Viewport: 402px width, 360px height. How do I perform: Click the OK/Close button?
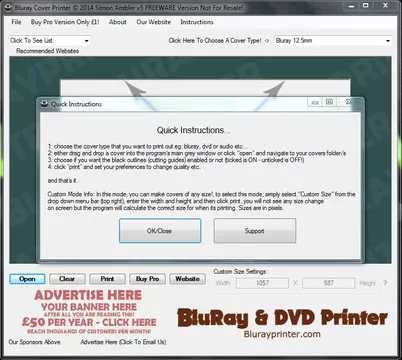[160, 231]
